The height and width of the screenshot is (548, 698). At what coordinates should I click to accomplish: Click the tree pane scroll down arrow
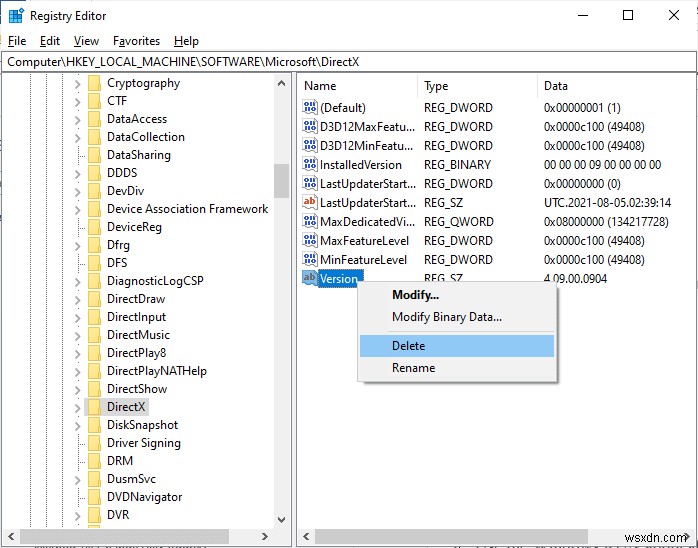[281, 519]
